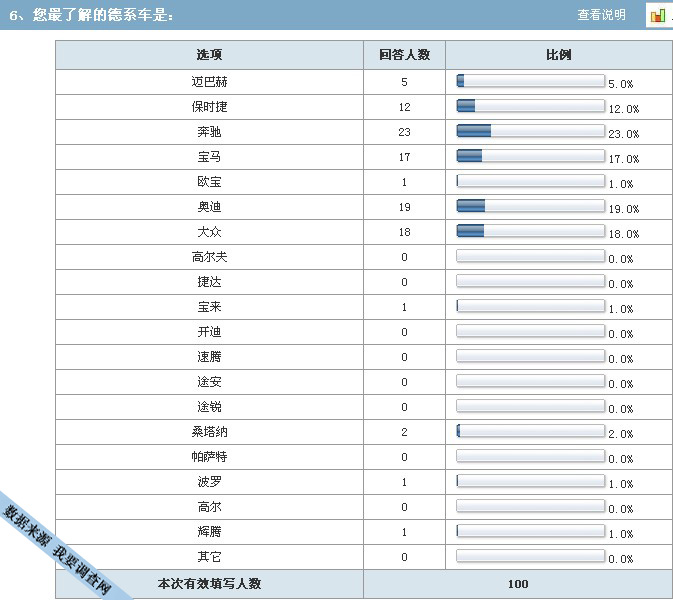
Task: Click the 本次有效填写人数 footer label
Action: click(209, 584)
